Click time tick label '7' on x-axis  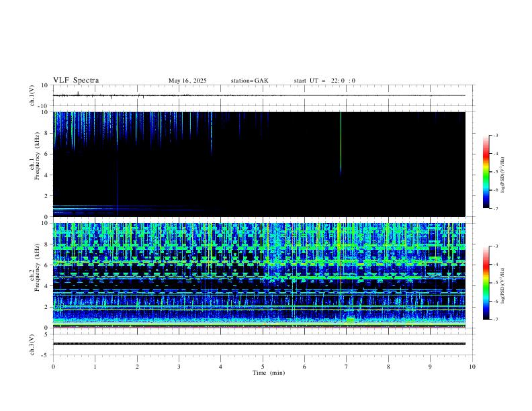pyautogui.click(x=347, y=367)
